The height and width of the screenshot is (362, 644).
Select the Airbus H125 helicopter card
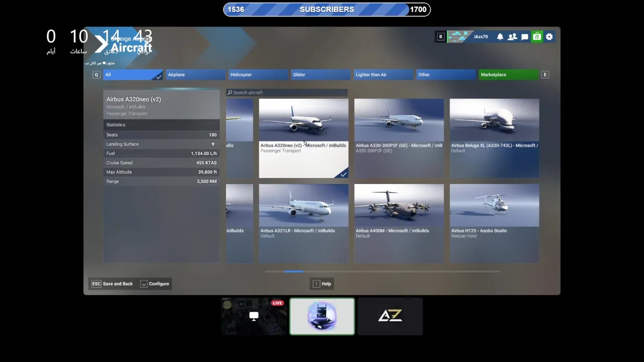(x=494, y=223)
